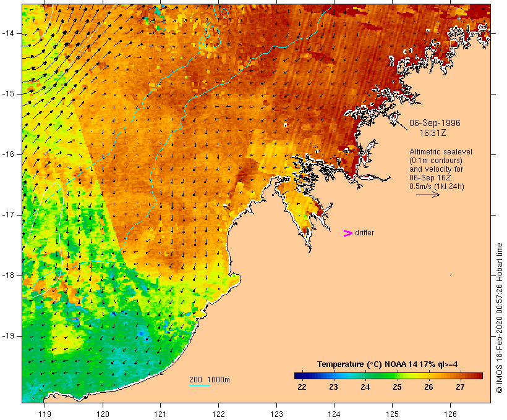Click the colorbar tick label '27'

point(461,387)
